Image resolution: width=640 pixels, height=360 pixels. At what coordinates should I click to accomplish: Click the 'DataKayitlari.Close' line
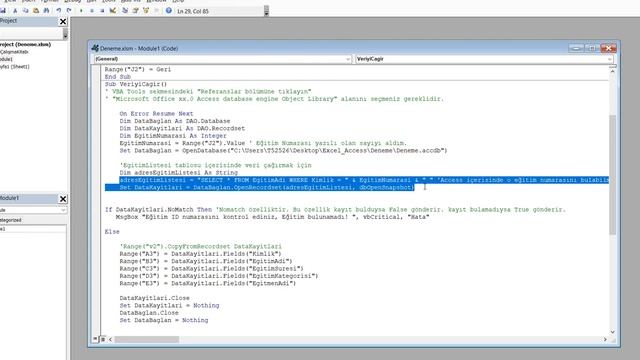[154, 298]
